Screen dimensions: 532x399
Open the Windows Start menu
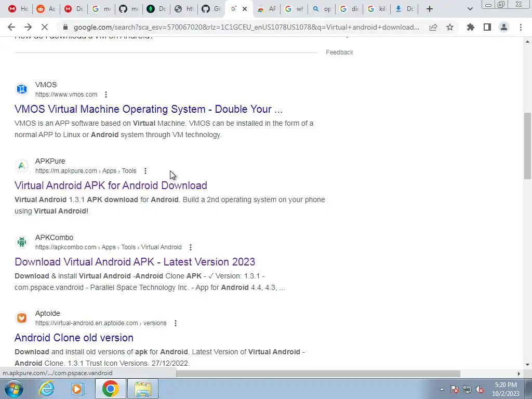pos(14,389)
